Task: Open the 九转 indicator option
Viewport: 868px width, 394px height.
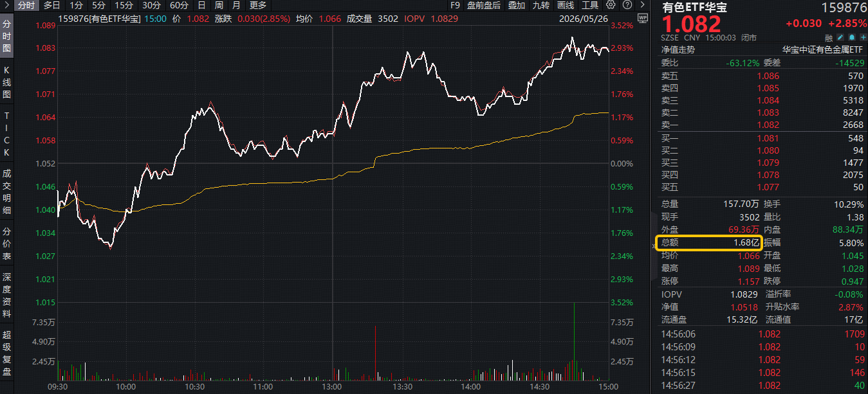Action: [x=541, y=5]
